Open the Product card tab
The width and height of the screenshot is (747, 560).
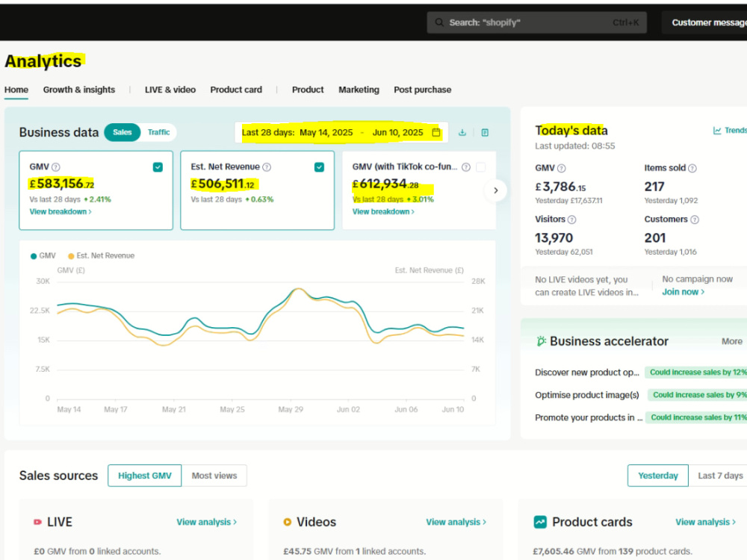(236, 90)
